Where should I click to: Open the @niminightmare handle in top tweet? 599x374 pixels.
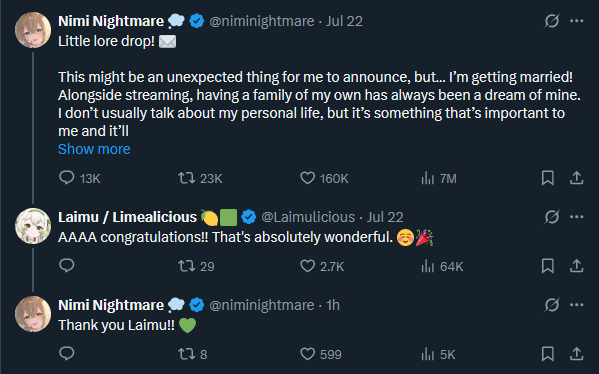262,21
